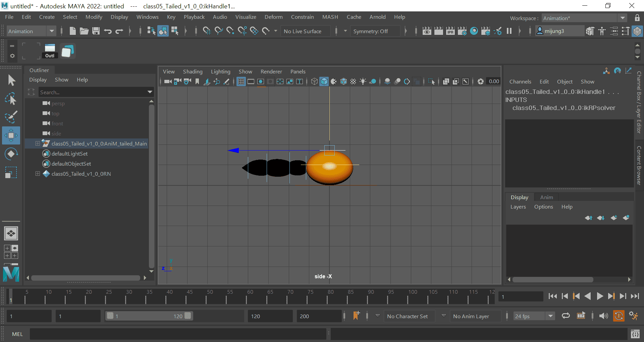This screenshot has width=644, height=342.
Task: Click the MEL command language toggle
Action: [x=17, y=334]
